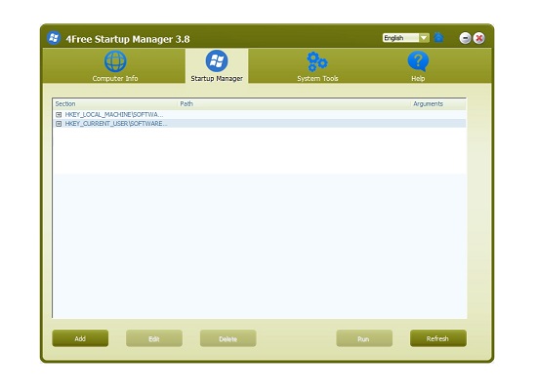537x392 pixels.
Task: Expand the HKEY_LOCAL_MACHINE tree node
Action: click(59, 115)
